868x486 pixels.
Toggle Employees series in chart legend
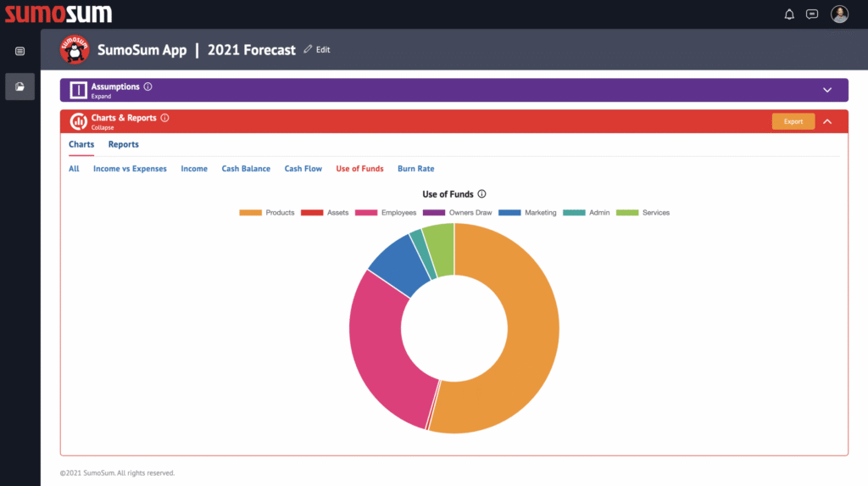point(386,213)
